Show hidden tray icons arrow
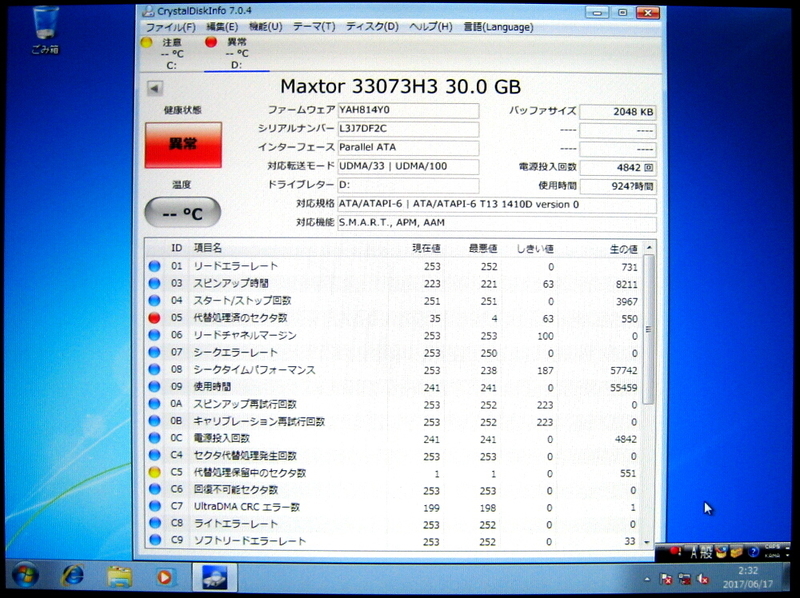800x598 pixels. (x=647, y=579)
